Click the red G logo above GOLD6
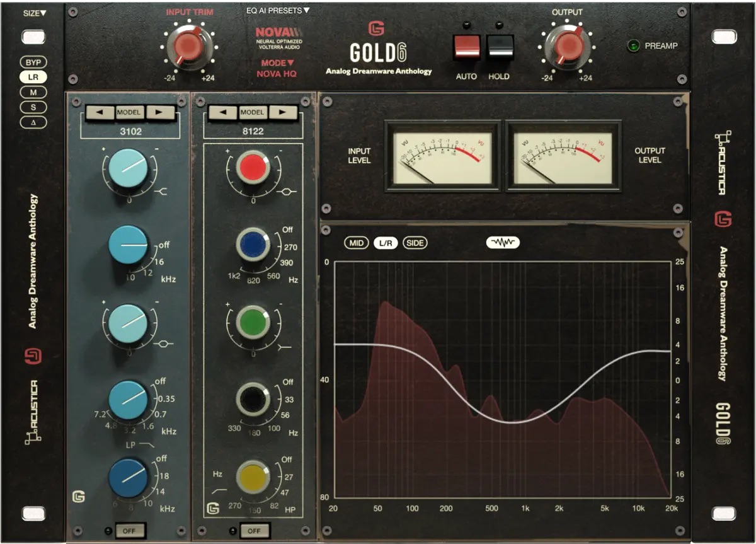Viewport: 756px width, 544px height. point(376,28)
